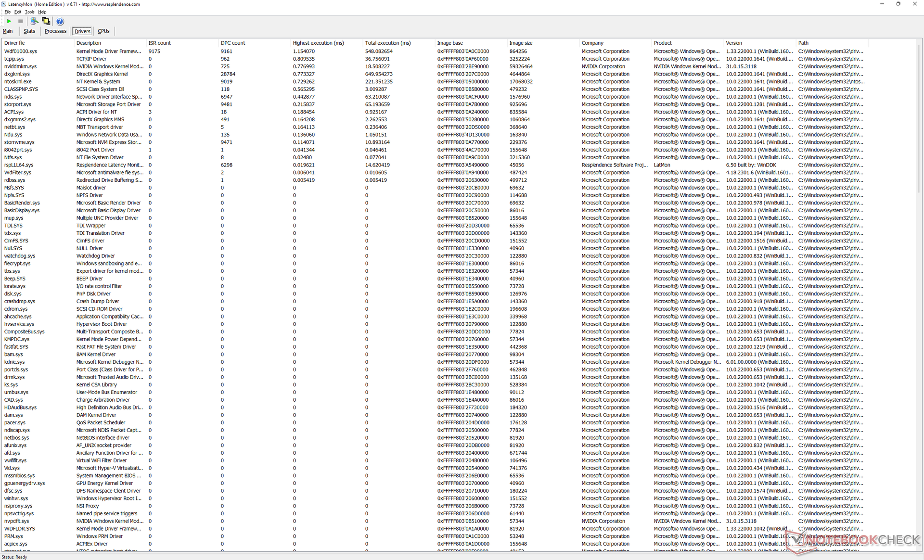Click the yellow copy windows icon
This screenshot has width=924, height=560.
[46, 21]
